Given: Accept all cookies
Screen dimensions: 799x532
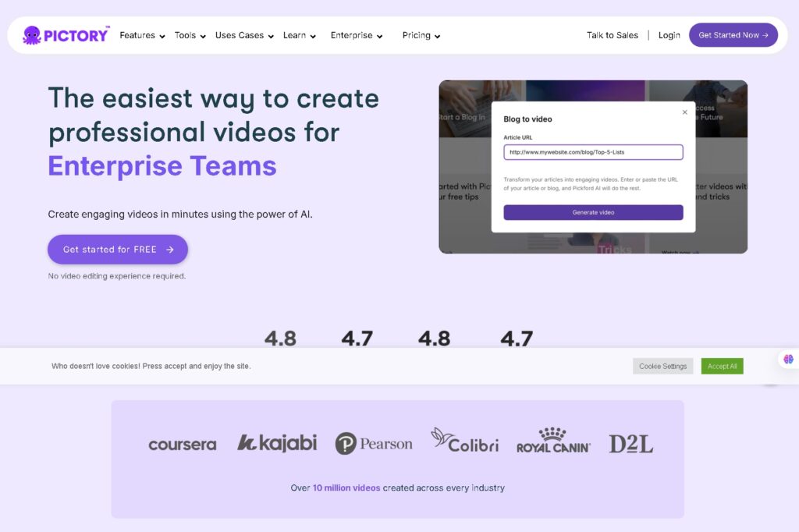Looking at the screenshot, I should tap(722, 366).
